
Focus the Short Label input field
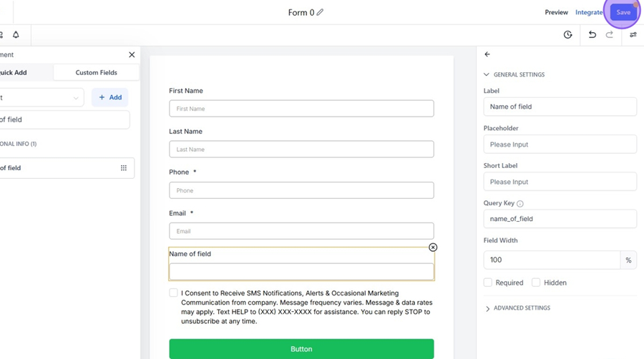560,182
